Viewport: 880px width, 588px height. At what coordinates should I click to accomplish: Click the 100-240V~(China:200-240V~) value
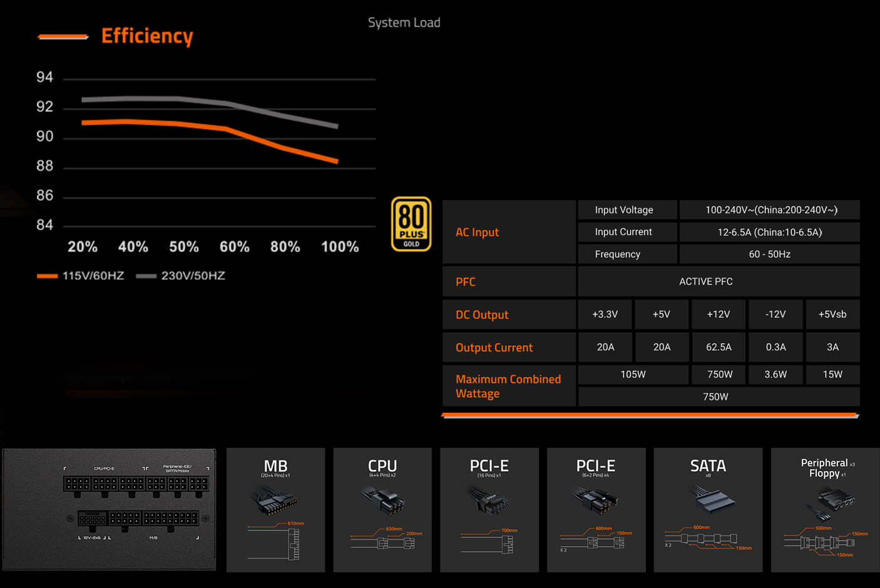click(772, 210)
